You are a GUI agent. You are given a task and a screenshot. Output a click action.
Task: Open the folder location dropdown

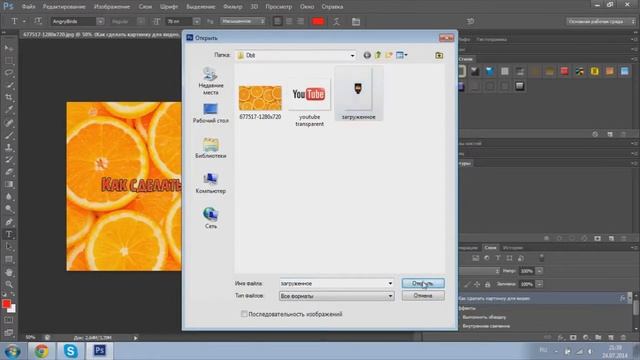click(x=352, y=56)
